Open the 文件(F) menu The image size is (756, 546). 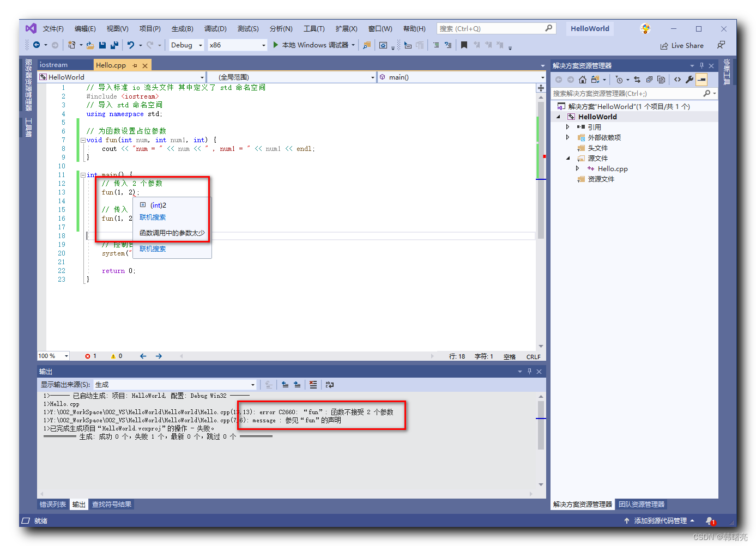click(53, 29)
